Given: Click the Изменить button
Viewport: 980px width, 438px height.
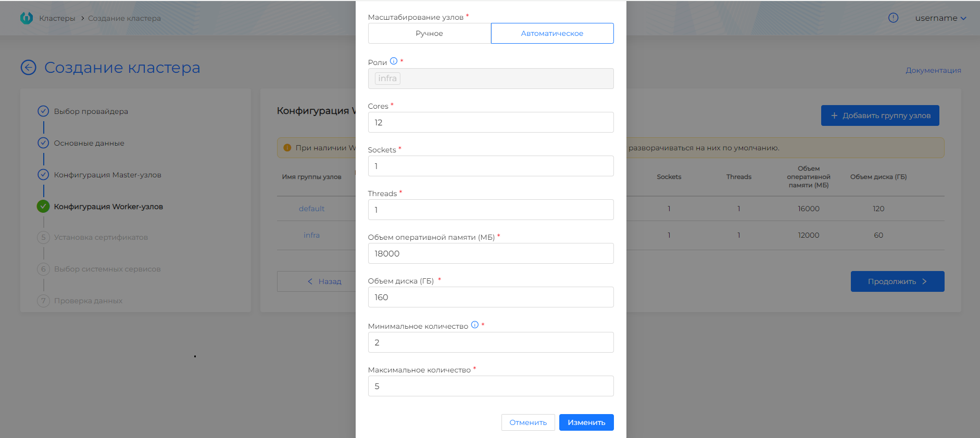Looking at the screenshot, I should point(586,422).
